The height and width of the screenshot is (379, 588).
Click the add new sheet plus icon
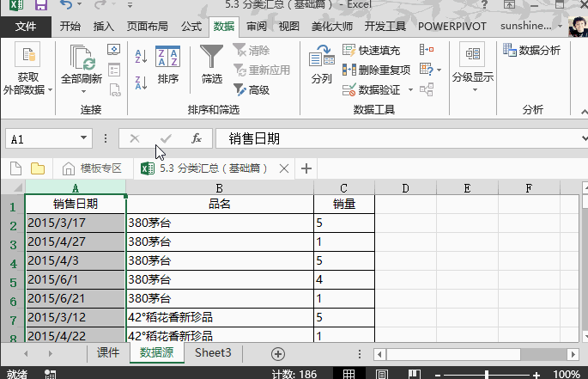pos(278,354)
